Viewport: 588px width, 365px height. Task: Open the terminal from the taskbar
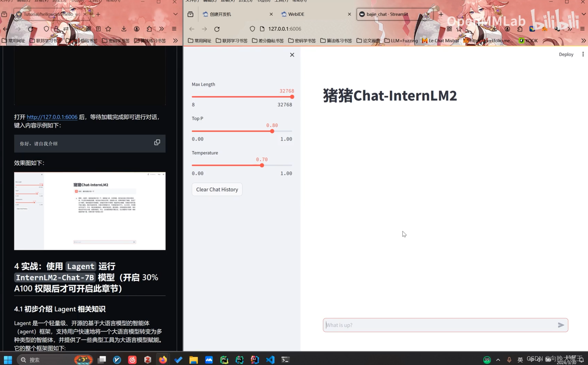click(285, 360)
